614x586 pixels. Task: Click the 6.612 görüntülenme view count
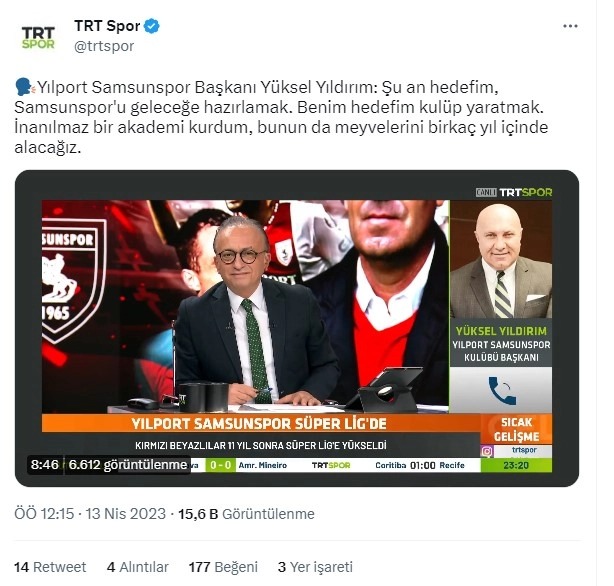128,465
